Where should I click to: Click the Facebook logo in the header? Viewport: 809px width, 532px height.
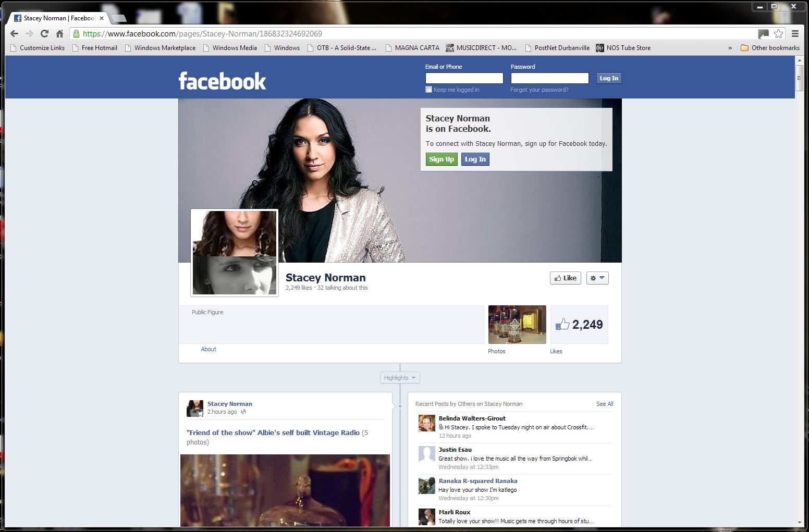[x=222, y=81]
